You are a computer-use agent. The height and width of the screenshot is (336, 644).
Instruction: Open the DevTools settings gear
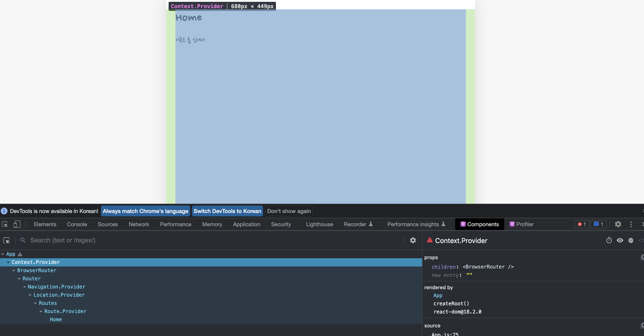(x=618, y=224)
